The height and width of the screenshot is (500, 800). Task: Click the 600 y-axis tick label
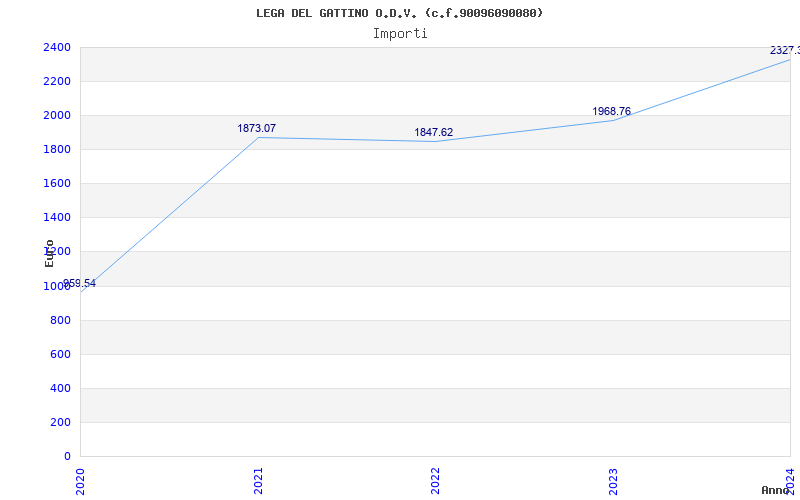pyautogui.click(x=60, y=355)
